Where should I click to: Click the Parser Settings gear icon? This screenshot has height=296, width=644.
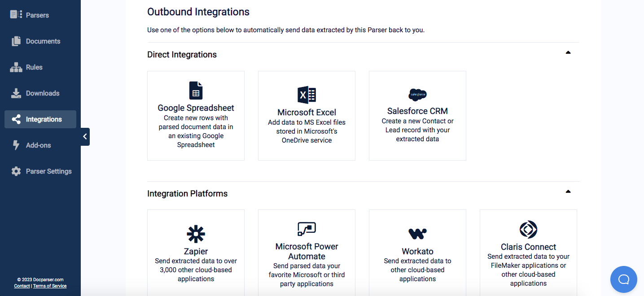pos(16,171)
